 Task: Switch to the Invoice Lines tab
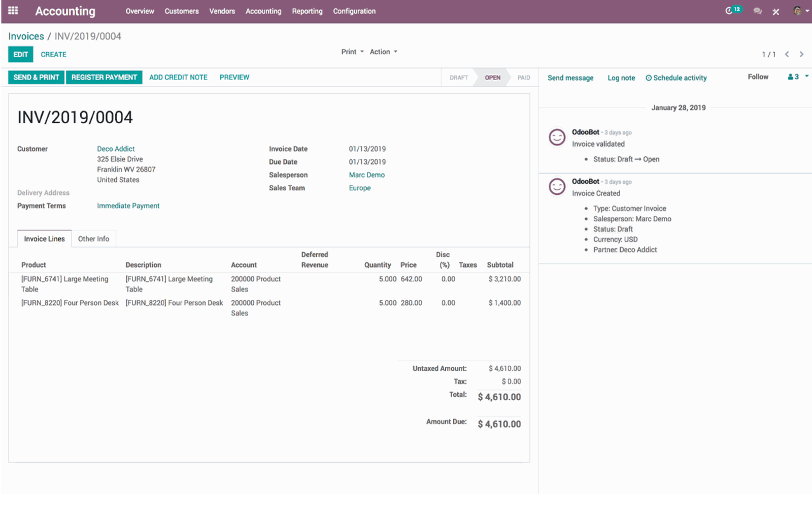pos(45,239)
